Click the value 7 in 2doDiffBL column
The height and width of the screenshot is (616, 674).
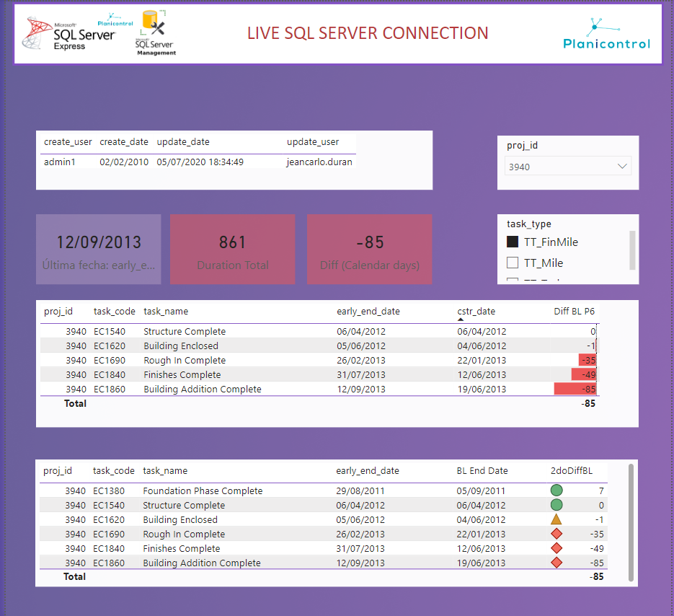601,490
